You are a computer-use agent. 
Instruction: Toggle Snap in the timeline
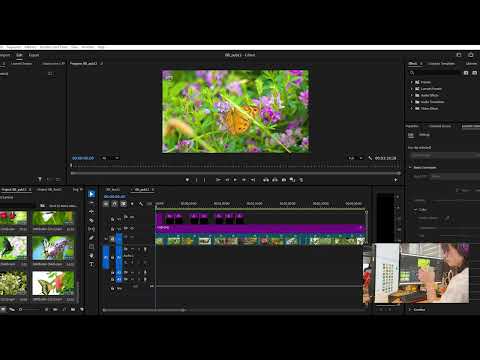pos(114,204)
